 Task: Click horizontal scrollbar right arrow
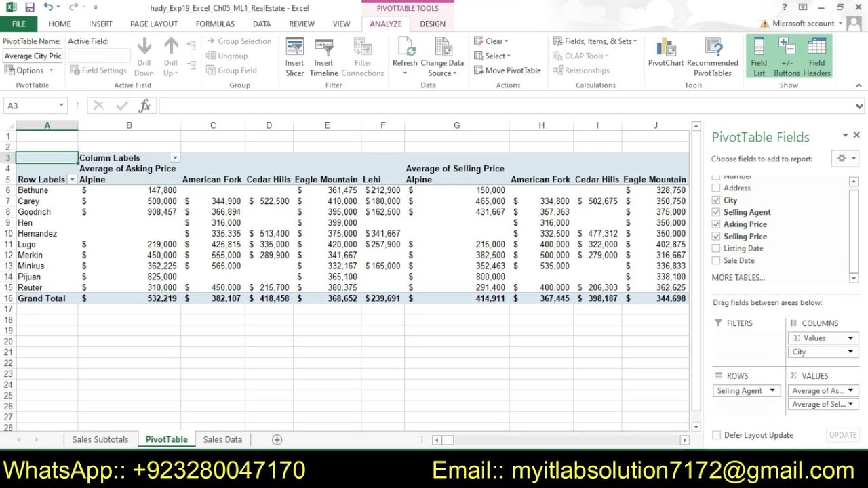[684, 440]
